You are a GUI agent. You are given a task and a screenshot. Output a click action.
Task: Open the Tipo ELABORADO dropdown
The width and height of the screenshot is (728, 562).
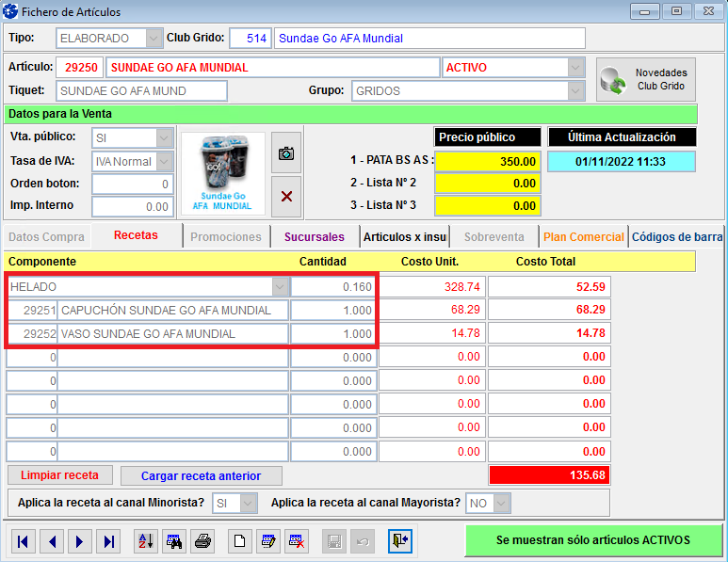point(154,38)
